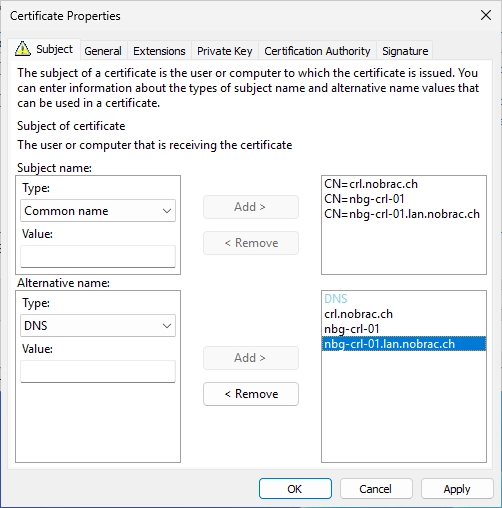This screenshot has width=502, height=508.
Task: Confirm with the OK button
Action: tap(295, 489)
